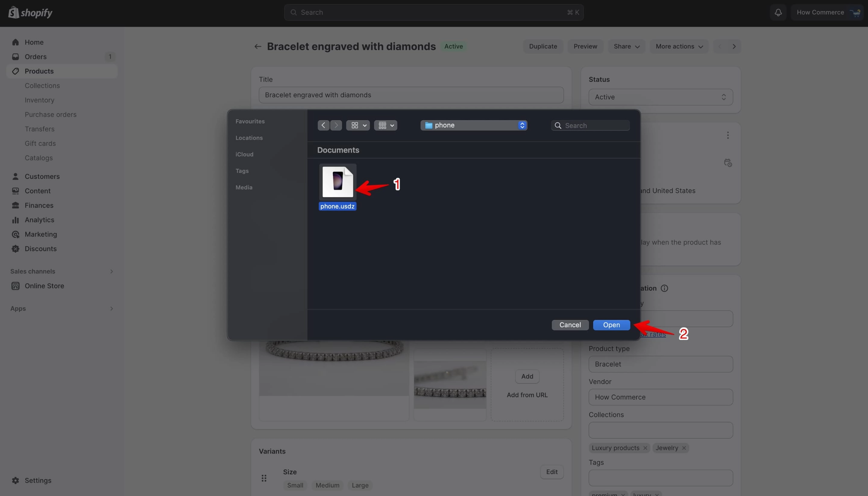
Task: Click the Tags input field
Action: (x=660, y=478)
